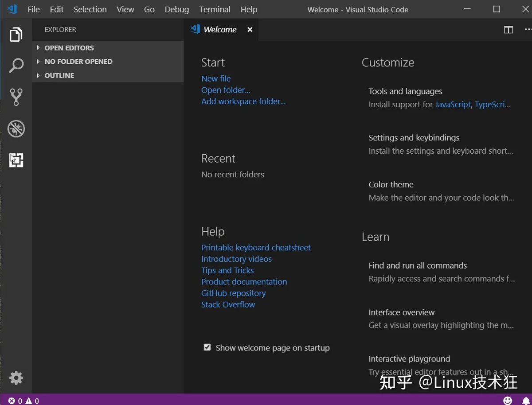Image resolution: width=532 pixels, height=405 pixels.
Task: Open the Edit menu
Action: [57, 9]
